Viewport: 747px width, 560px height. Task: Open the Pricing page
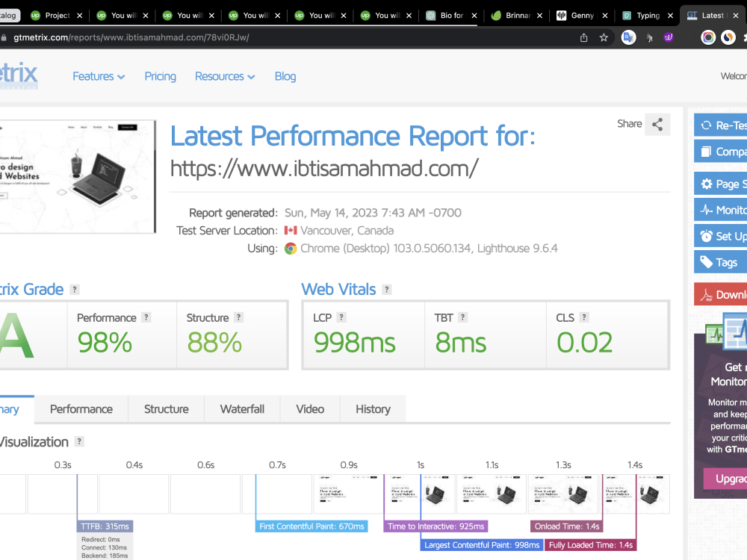pos(160,76)
